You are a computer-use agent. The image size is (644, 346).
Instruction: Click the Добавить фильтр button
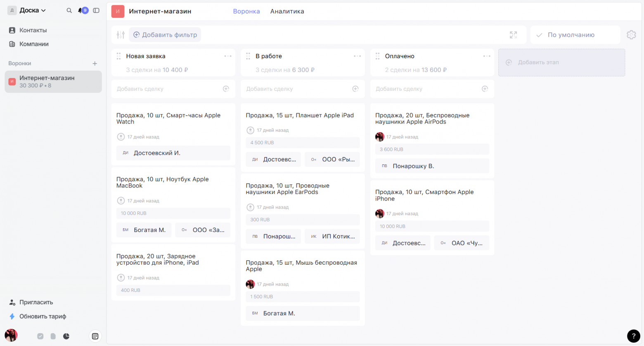(x=165, y=35)
